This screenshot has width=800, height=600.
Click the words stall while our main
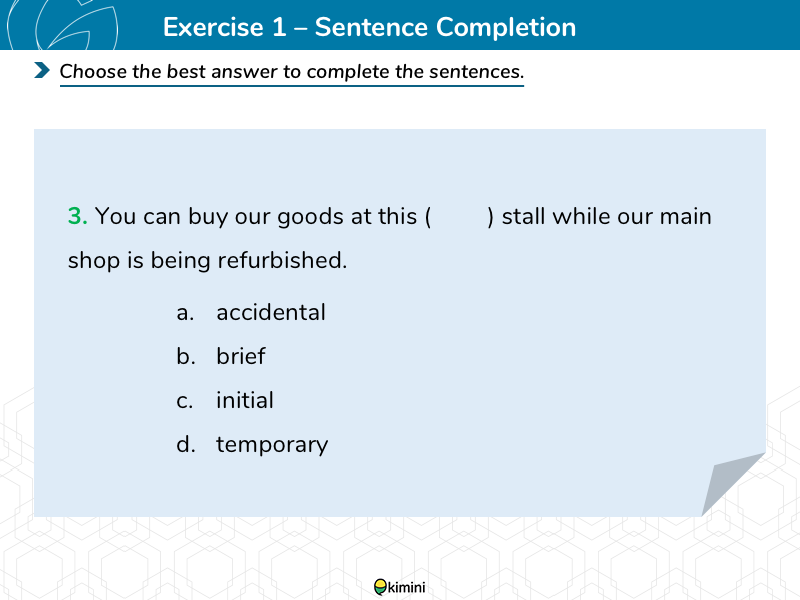(x=607, y=216)
